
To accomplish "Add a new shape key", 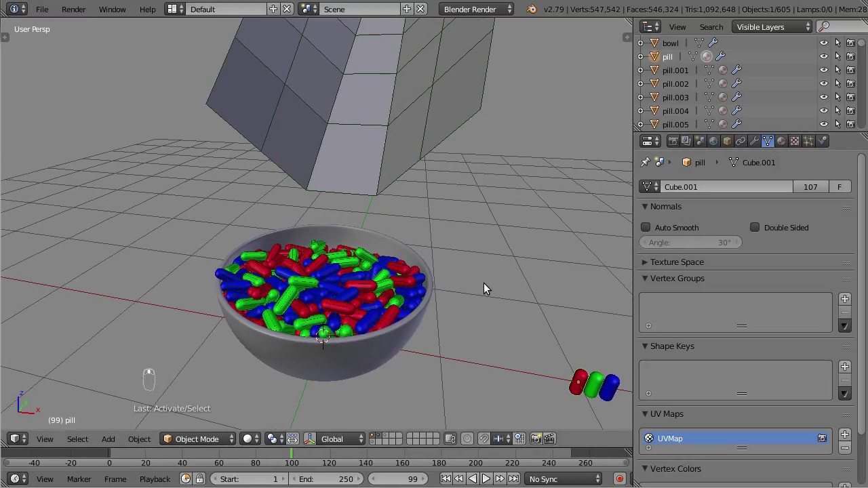I will click(844, 367).
